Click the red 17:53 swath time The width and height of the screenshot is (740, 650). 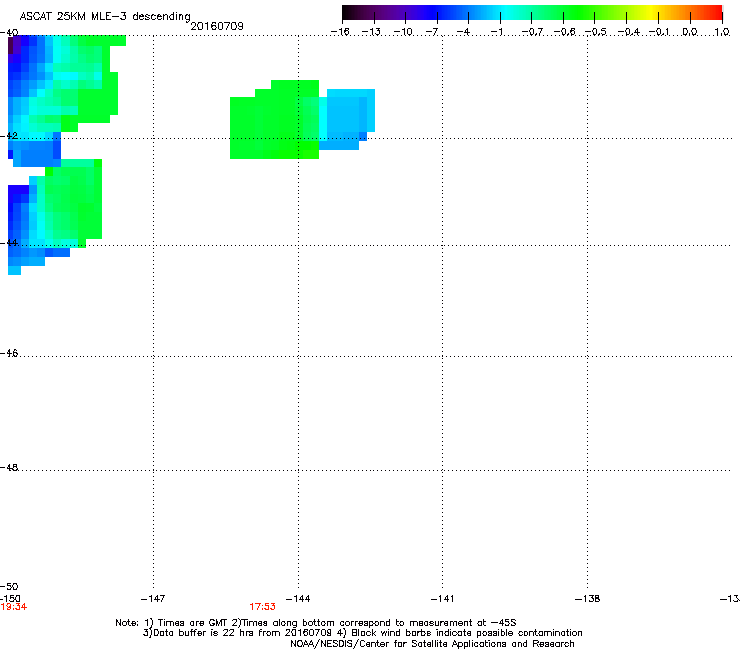coord(262,607)
